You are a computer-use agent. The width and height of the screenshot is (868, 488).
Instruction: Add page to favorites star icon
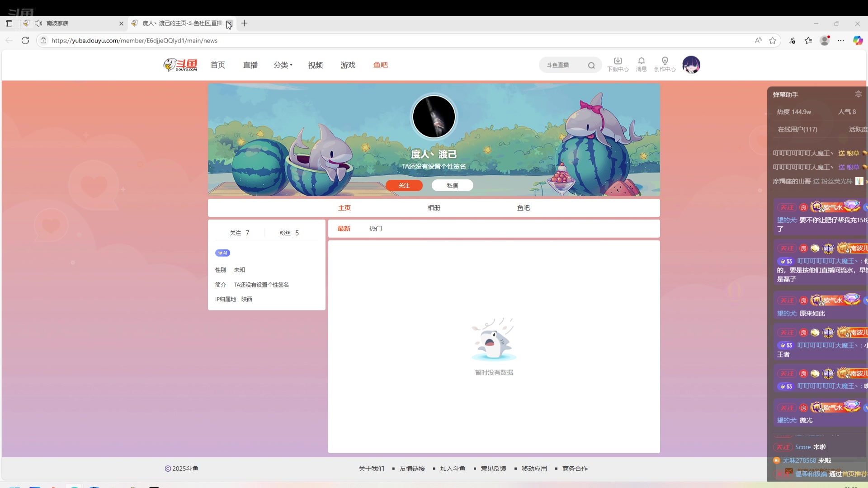click(x=773, y=40)
